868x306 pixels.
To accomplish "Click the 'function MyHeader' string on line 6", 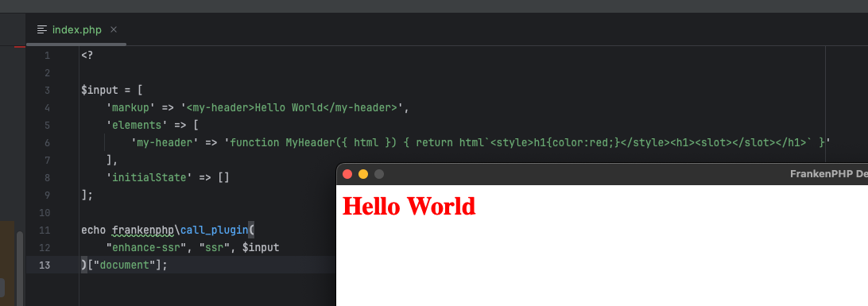I will [528, 143].
